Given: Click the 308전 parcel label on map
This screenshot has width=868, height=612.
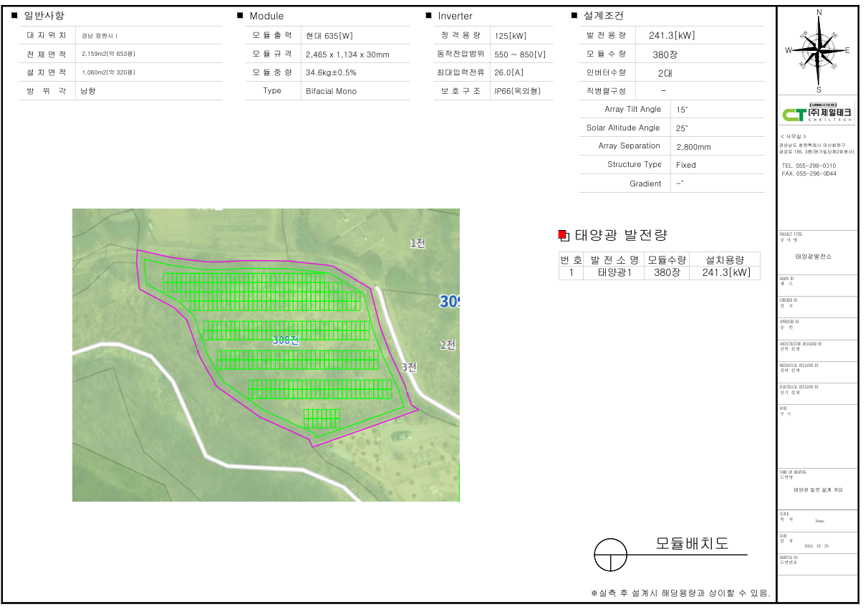Looking at the screenshot, I should (285, 341).
